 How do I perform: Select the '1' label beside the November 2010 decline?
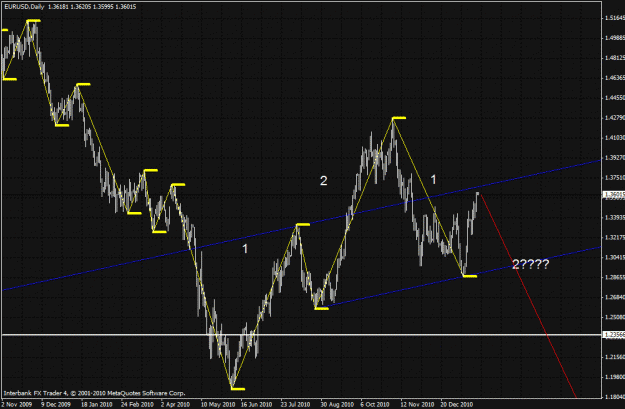click(x=434, y=180)
